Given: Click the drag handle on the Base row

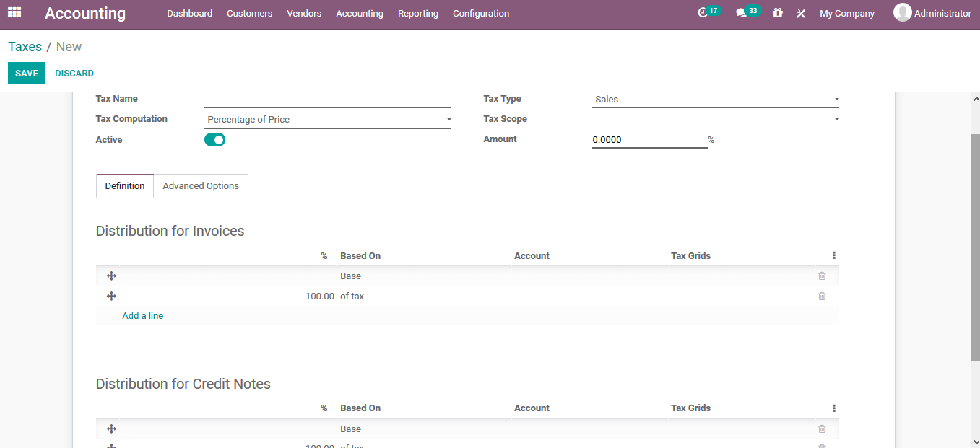Looking at the screenshot, I should [x=111, y=276].
